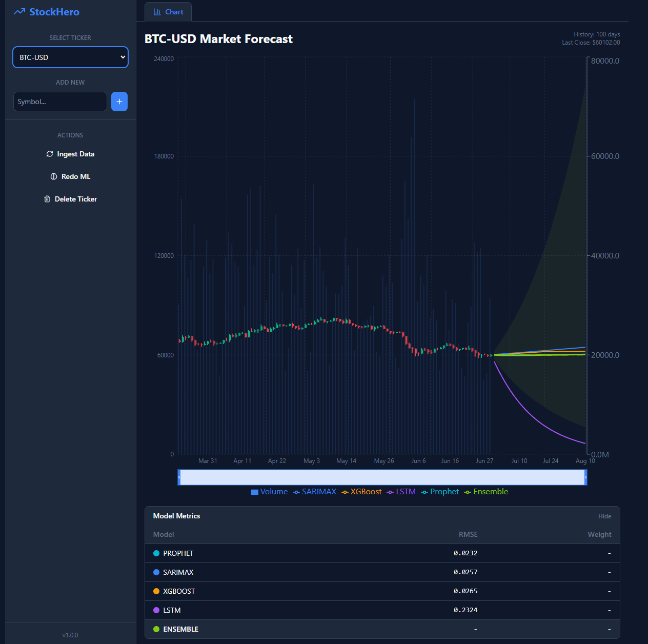This screenshot has height=644, width=648.
Task: Click the Last Close $60102.00 text
Action: pyautogui.click(x=591, y=43)
